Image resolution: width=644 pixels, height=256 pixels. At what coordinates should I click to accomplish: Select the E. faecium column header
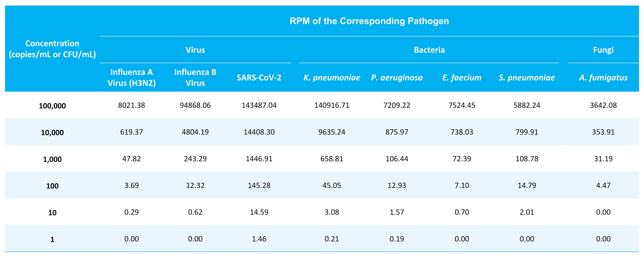pos(462,78)
